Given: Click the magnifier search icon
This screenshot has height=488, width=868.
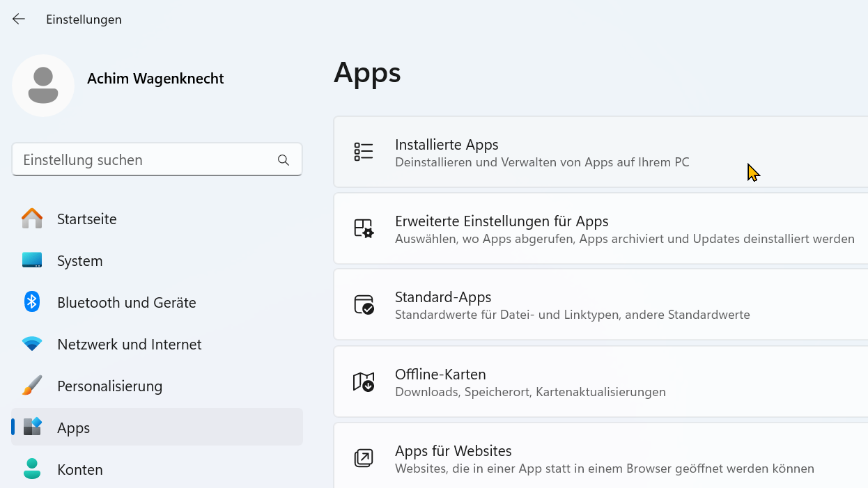Looking at the screenshot, I should (284, 160).
